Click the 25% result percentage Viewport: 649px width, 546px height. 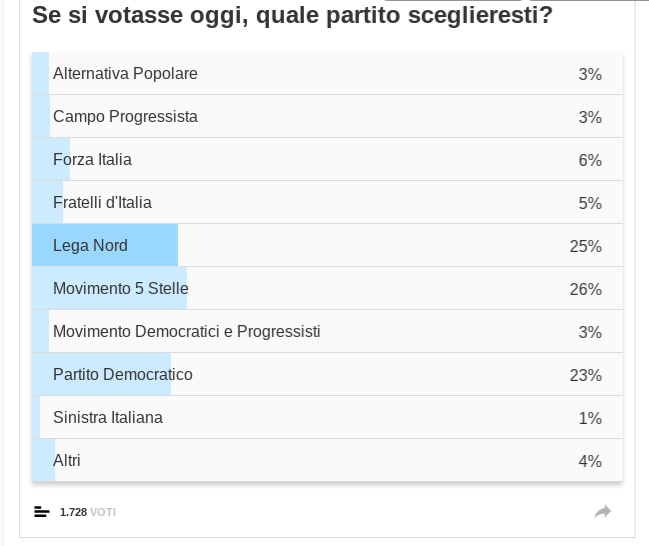click(x=585, y=246)
